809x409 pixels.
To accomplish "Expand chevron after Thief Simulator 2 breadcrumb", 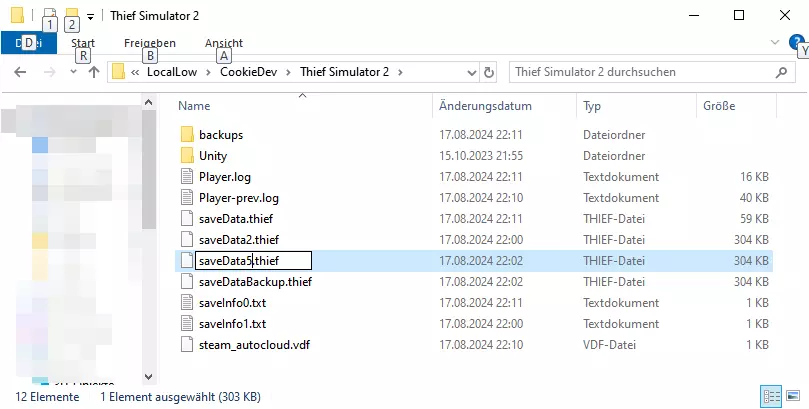I will 400,72.
